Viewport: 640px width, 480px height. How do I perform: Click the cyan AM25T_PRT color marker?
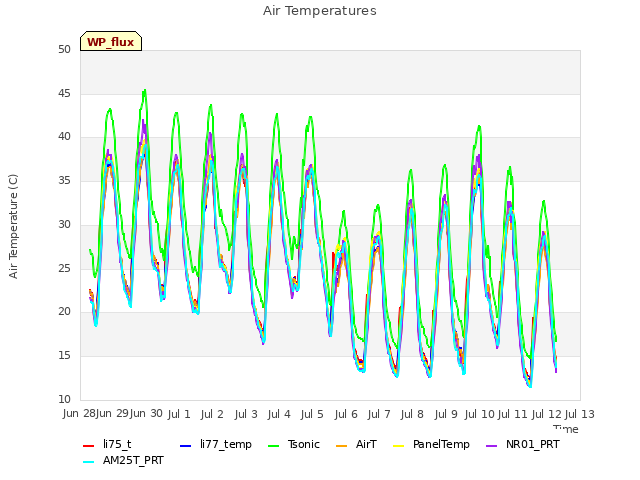coord(89,462)
